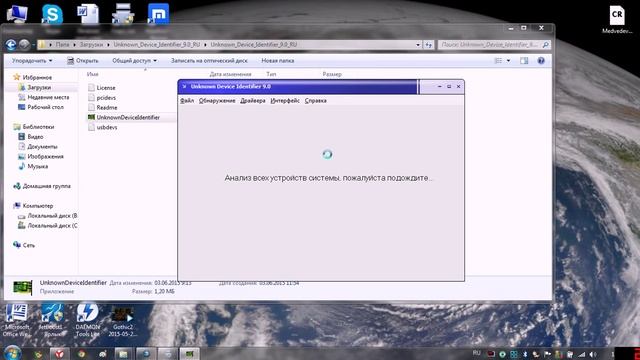Select Загрузки in the Explorer sidebar
The height and width of the screenshot is (360, 640).
pyautogui.click(x=39, y=87)
